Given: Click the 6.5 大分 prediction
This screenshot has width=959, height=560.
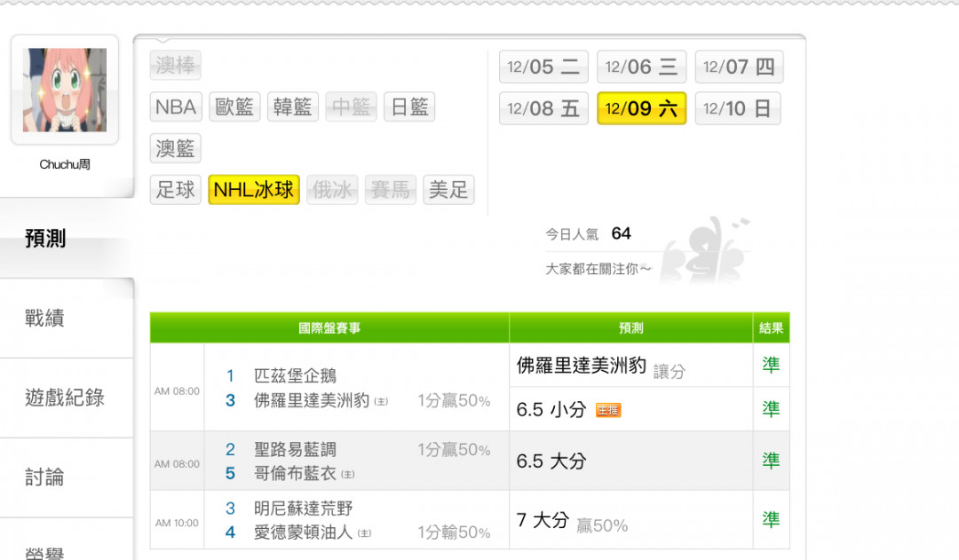Looking at the screenshot, I should (551, 461).
